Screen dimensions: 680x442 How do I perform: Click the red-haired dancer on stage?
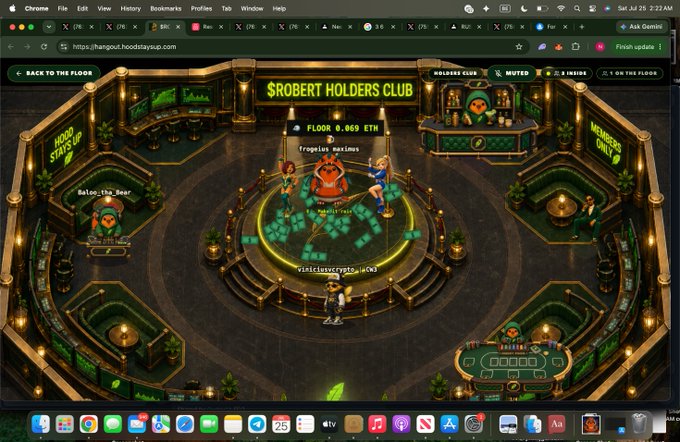[287, 187]
